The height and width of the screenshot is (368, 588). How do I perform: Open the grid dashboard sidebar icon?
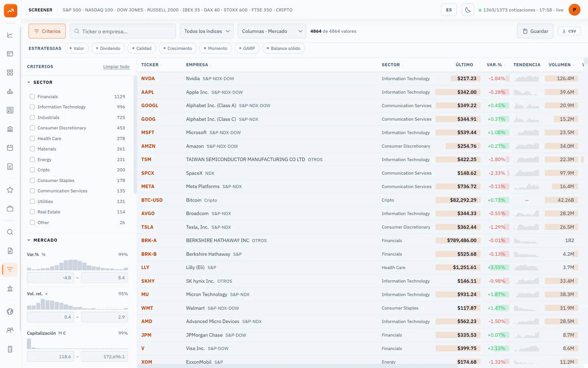tap(10, 72)
